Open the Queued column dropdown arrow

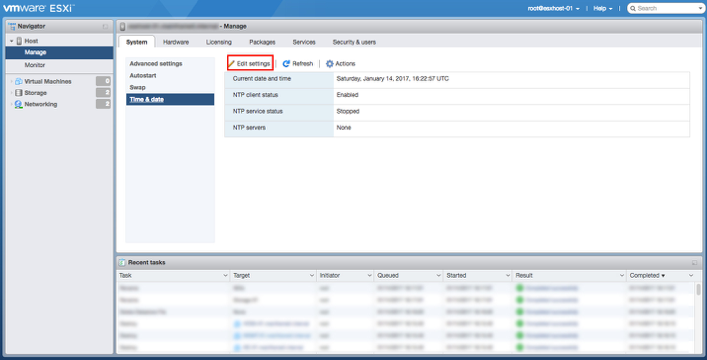click(x=438, y=276)
